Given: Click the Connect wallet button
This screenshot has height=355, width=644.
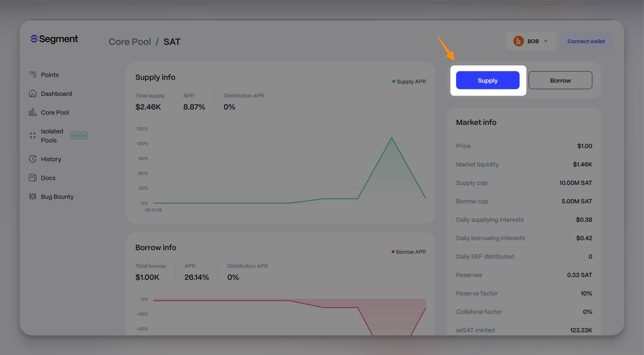Looking at the screenshot, I should (586, 41).
